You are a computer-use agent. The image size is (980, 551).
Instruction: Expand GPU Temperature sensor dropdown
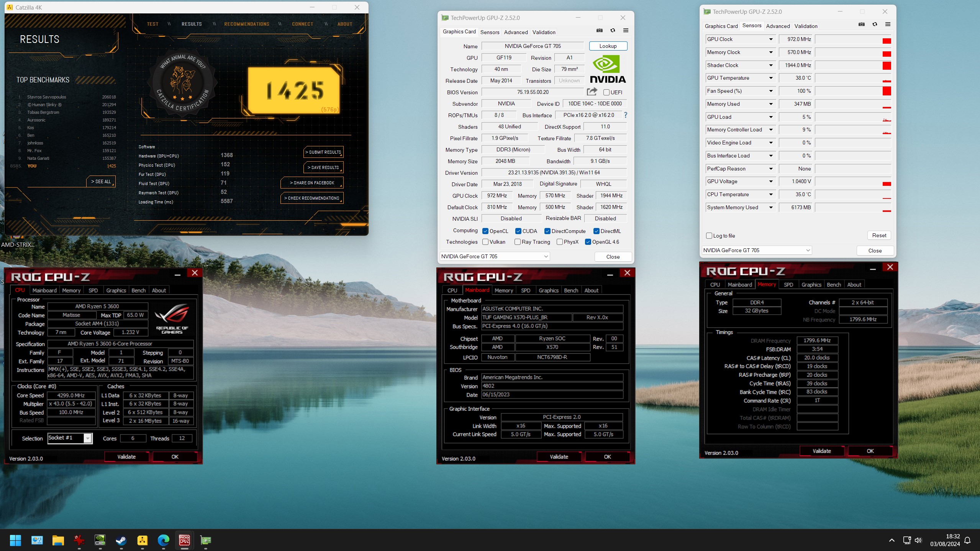771,78
